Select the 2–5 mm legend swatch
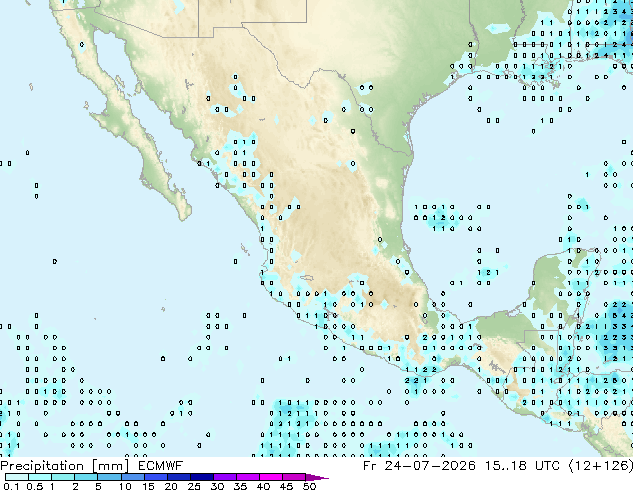This screenshot has height=490, width=634. (x=86, y=477)
